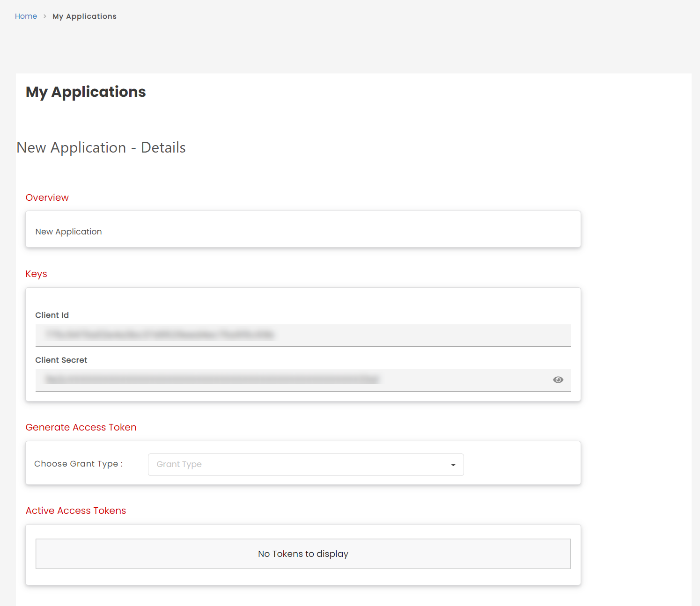Click the No Tokens to display area
The height and width of the screenshot is (606, 700).
[x=302, y=554]
